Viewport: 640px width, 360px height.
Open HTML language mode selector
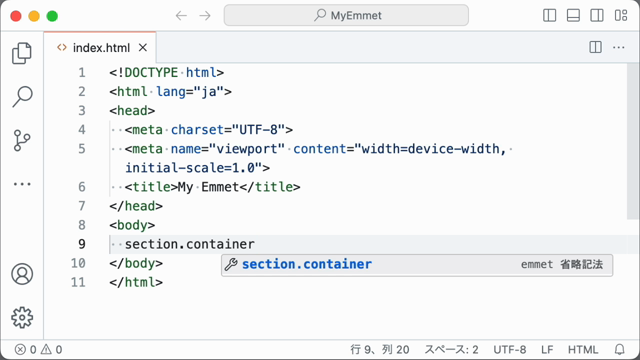click(x=582, y=349)
